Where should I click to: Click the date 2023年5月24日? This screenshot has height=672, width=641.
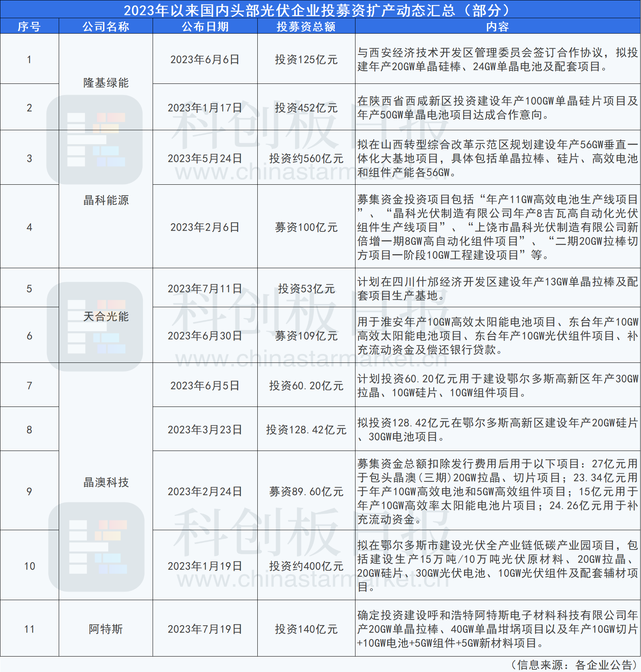(205, 158)
